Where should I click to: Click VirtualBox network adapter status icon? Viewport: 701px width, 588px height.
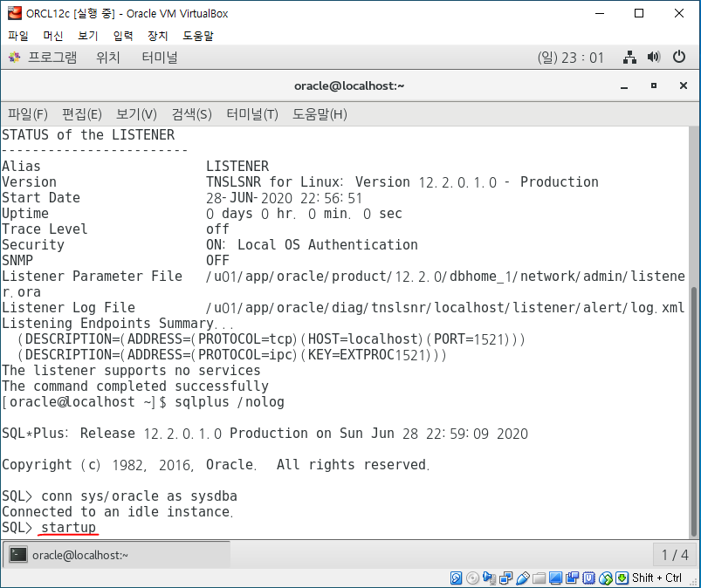[505, 578]
